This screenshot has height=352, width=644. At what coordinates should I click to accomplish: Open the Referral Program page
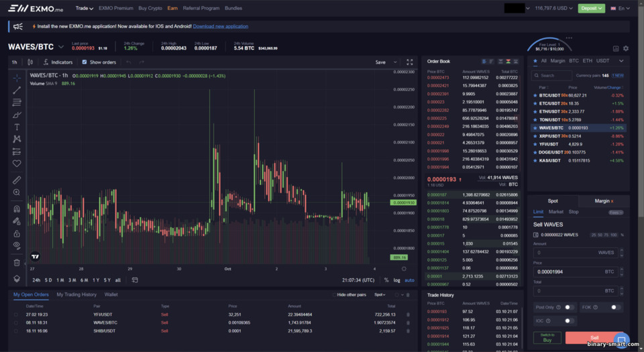click(201, 8)
